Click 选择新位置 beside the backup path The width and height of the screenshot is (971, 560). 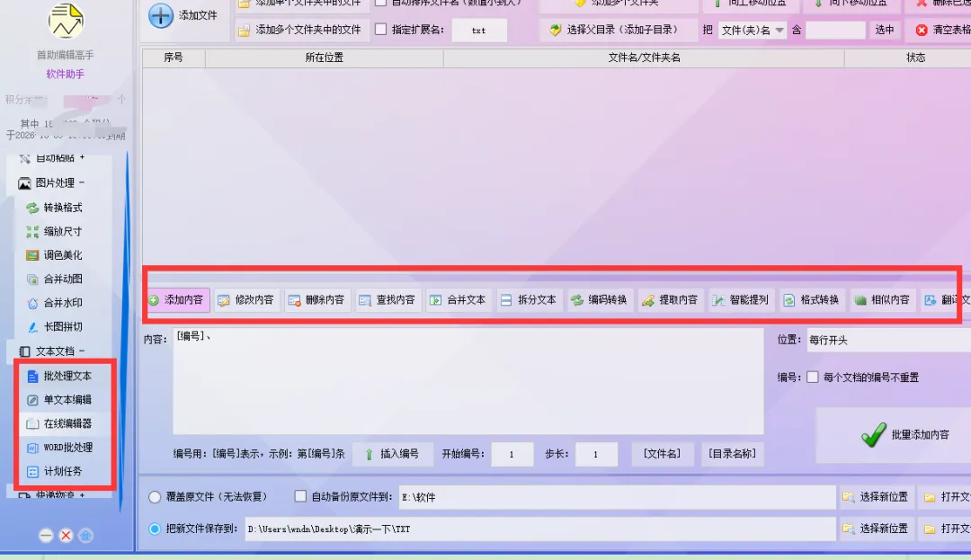(x=877, y=497)
